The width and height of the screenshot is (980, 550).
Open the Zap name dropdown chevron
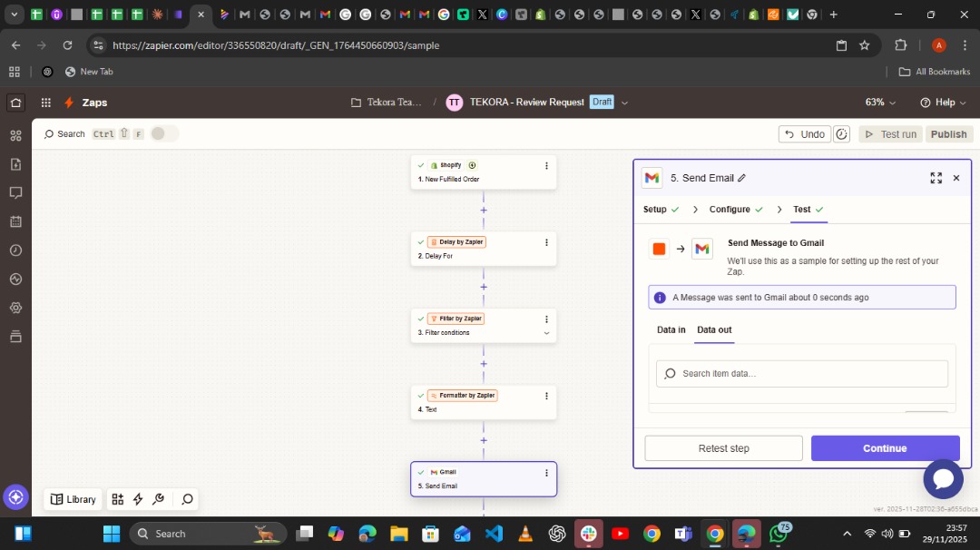624,103
